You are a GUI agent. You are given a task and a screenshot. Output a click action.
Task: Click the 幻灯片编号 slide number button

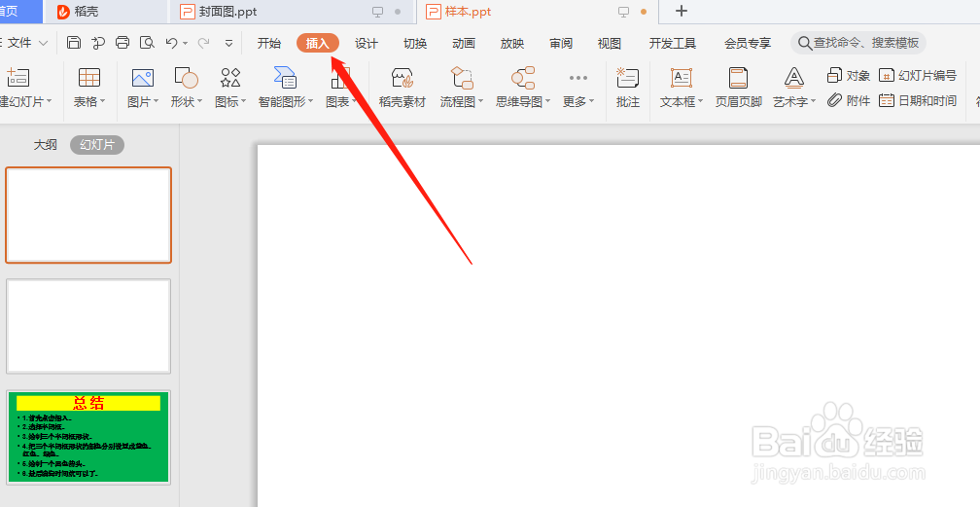tap(918, 76)
